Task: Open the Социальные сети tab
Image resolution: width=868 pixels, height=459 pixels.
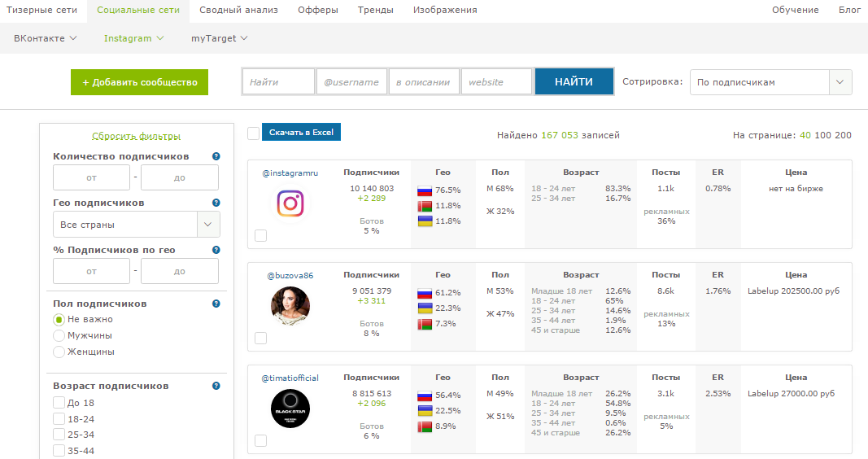Action: tap(138, 10)
